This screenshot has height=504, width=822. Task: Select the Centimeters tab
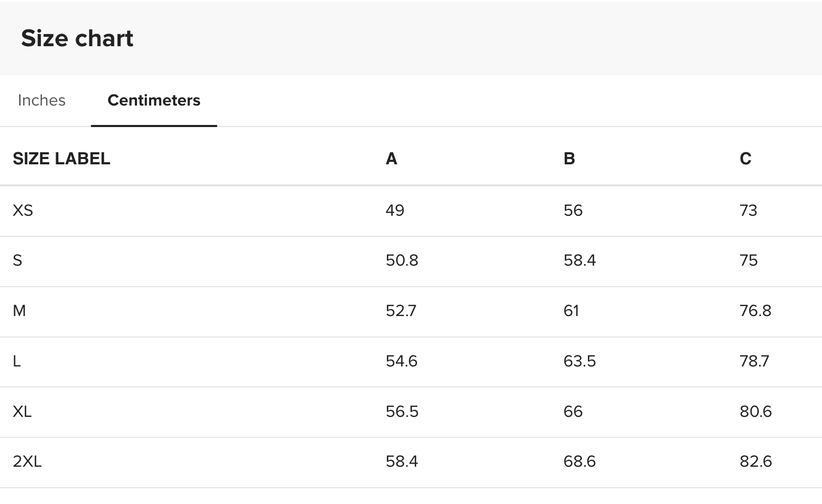154,100
